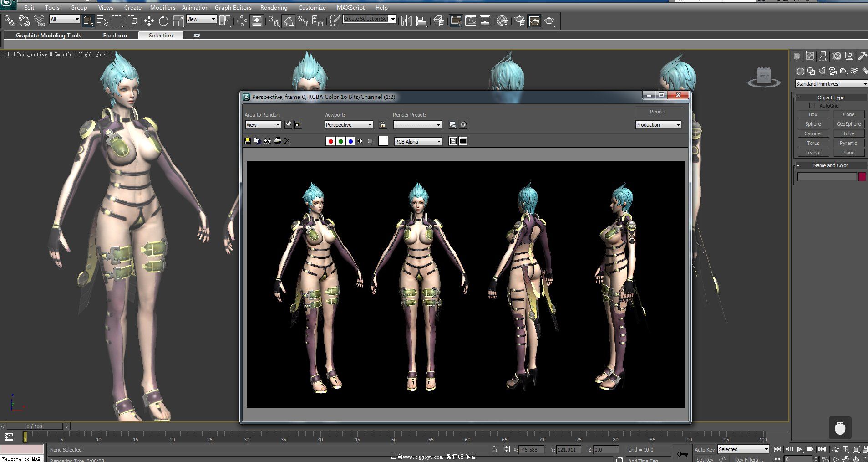Screen dimensions: 868x462
Task: Open the Material Editor sphere icon
Action: (x=502, y=21)
